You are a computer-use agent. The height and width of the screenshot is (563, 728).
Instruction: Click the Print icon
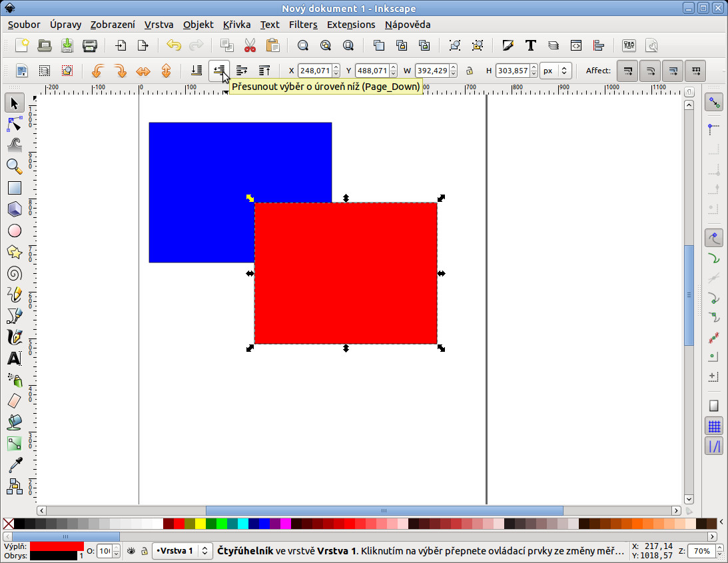[x=90, y=45]
